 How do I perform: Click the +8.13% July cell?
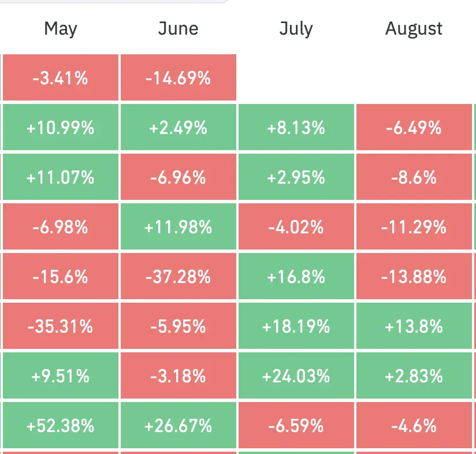point(296,127)
